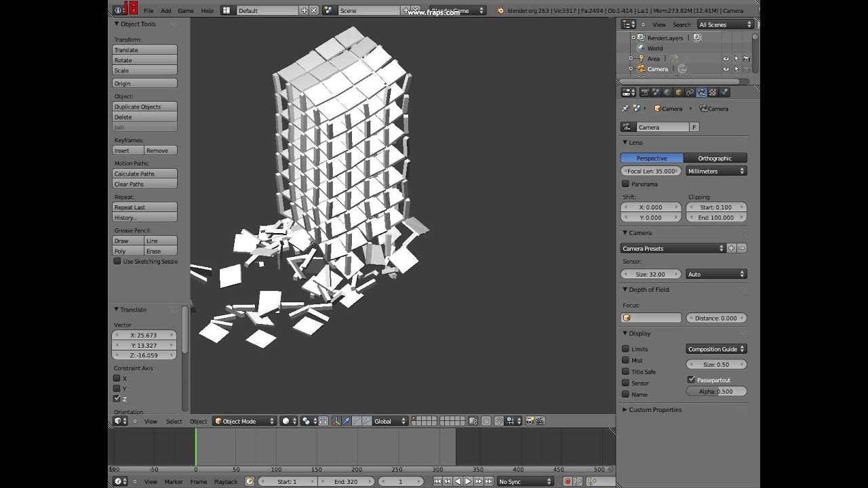
Task: Click the use preview range clock icon
Action: (x=250, y=481)
